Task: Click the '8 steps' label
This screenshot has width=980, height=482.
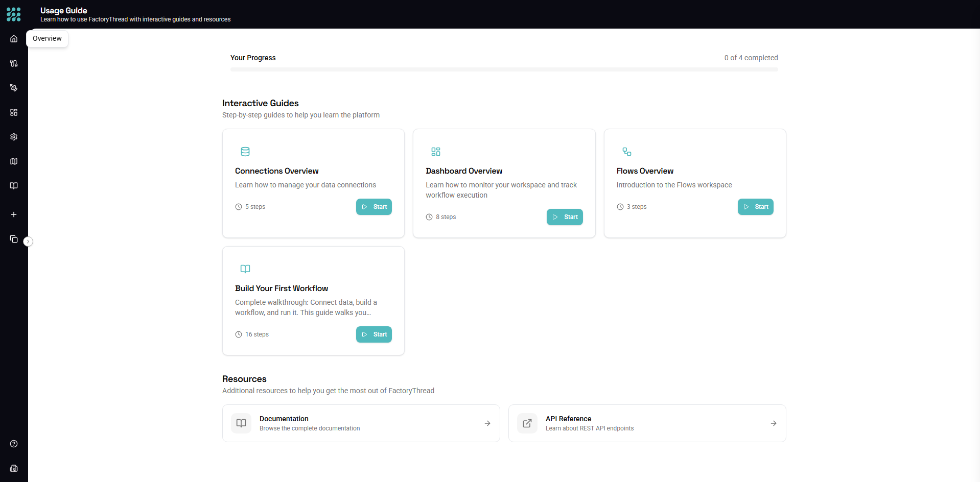Action: (x=446, y=217)
